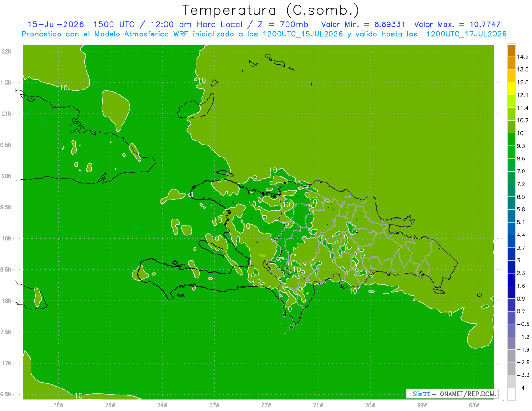This screenshot has width=532, height=411.
Task: Click the colorbar value "10.7"
Action: pyautogui.click(x=523, y=121)
